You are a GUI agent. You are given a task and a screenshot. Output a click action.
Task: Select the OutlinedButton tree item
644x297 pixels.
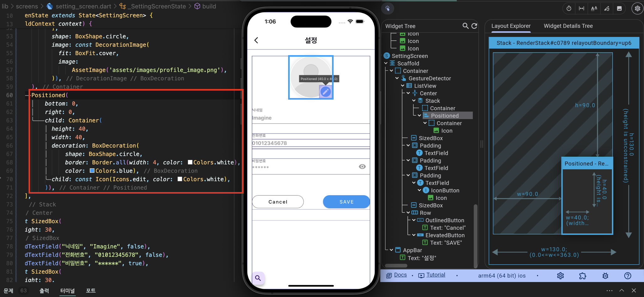tap(441, 220)
